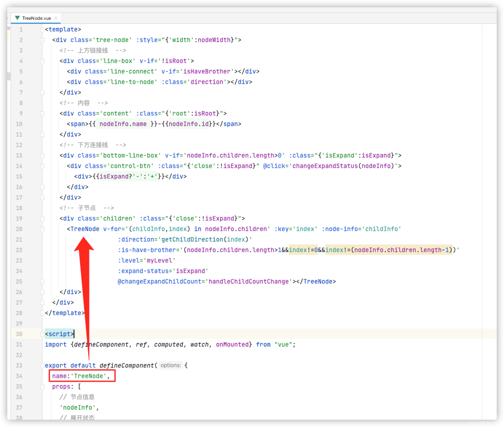The width and height of the screenshot is (504, 427).
Task: Collapse the props array at line 35
Action: pyautogui.click(x=42, y=386)
